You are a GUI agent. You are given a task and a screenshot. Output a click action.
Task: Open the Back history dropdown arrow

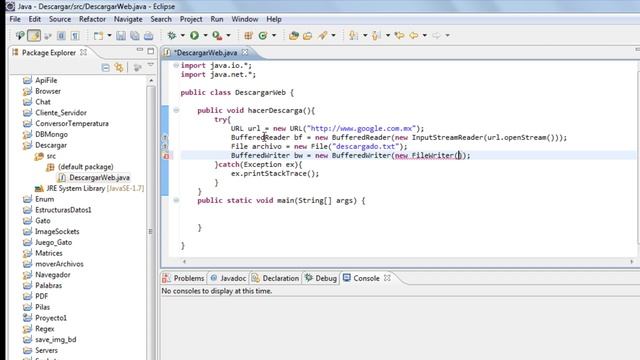425,36
